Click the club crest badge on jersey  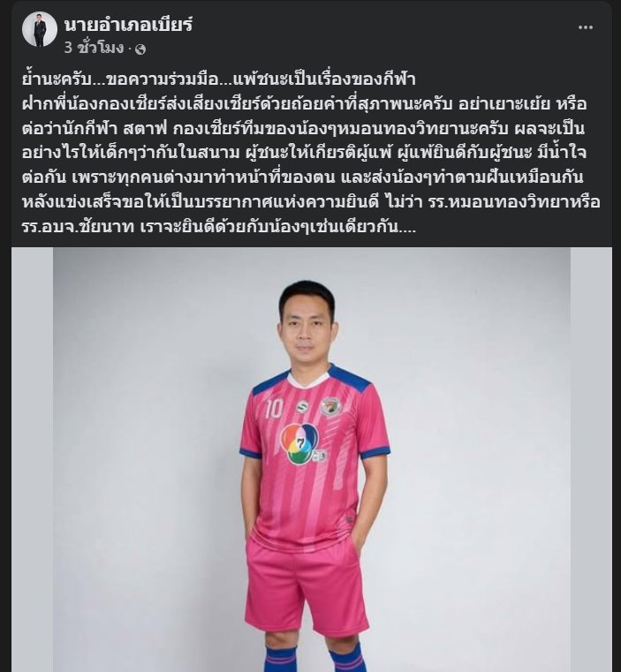coord(331,406)
